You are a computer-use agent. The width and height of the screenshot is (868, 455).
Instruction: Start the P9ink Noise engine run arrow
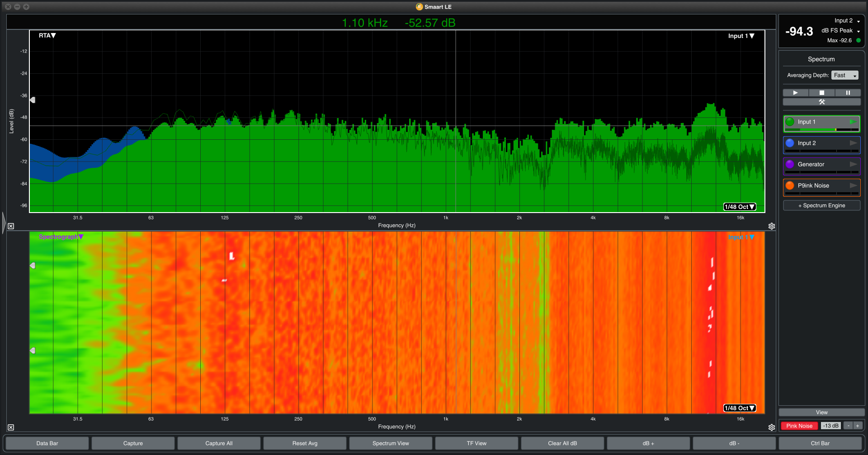pyautogui.click(x=854, y=185)
